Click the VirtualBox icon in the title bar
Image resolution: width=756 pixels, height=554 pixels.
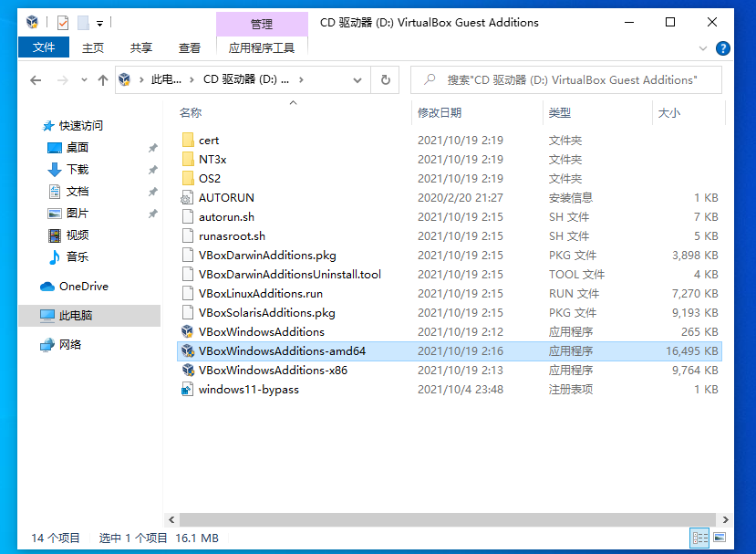point(32,22)
